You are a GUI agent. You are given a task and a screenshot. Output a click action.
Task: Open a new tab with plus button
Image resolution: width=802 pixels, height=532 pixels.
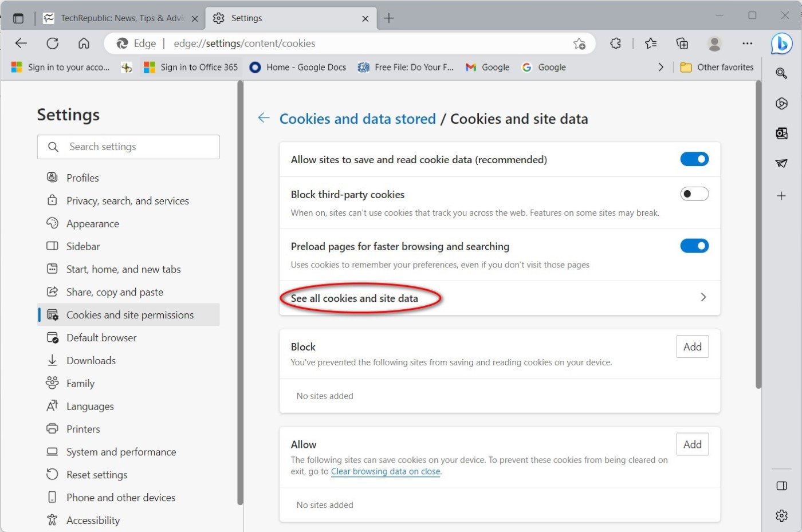pos(389,18)
